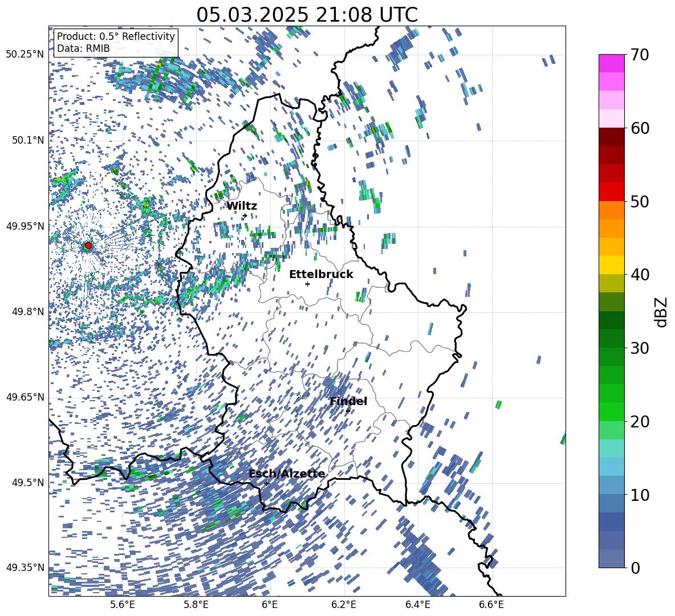The width and height of the screenshot is (675, 616).
Task: Click the Findel location cross marker
Action: click(348, 411)
